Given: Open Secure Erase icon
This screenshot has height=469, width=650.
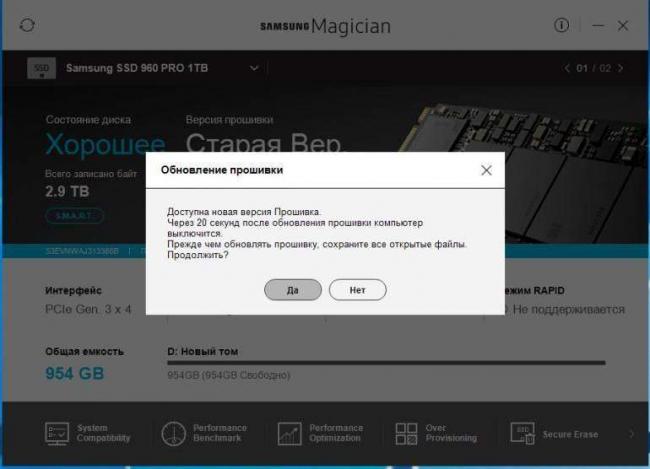Looking at the screenshot, I should (522, 434).
